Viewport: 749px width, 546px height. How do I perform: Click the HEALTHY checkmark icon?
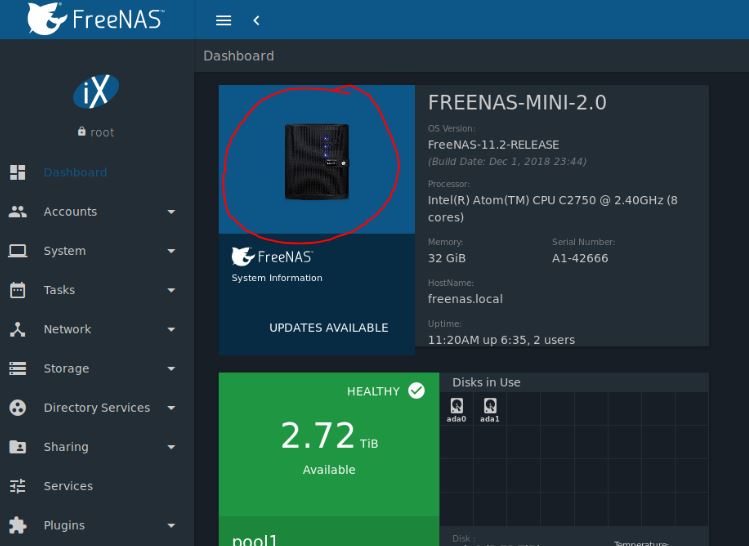pyautogui.click(x=417, y=391)
